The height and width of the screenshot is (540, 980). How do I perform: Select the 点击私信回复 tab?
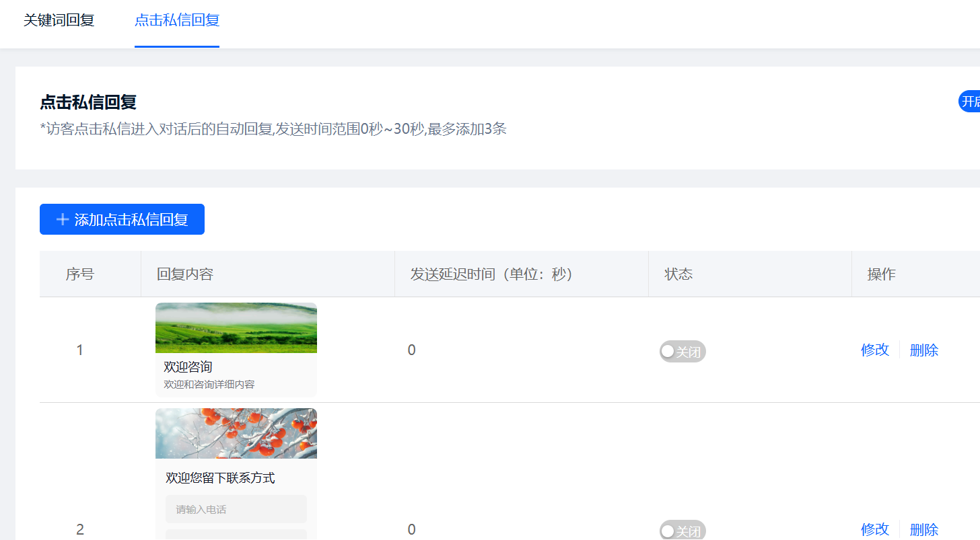pos(177,20)
